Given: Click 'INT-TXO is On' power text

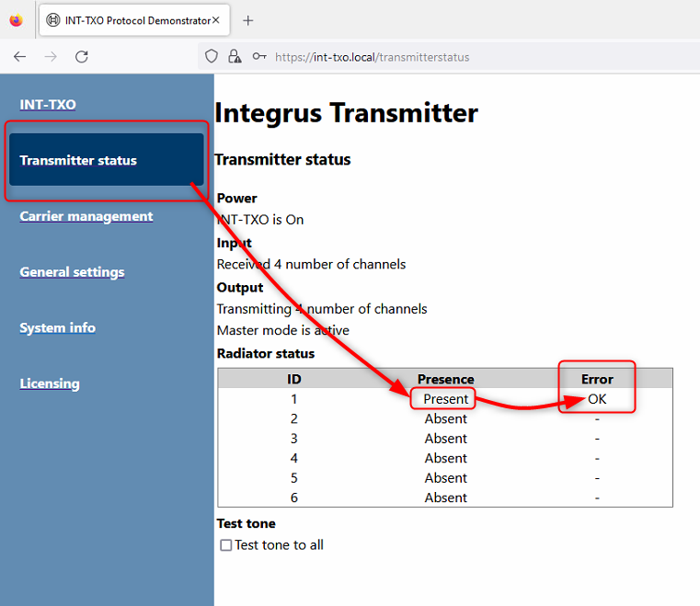Looking at the screenshot, I should 260,220.
